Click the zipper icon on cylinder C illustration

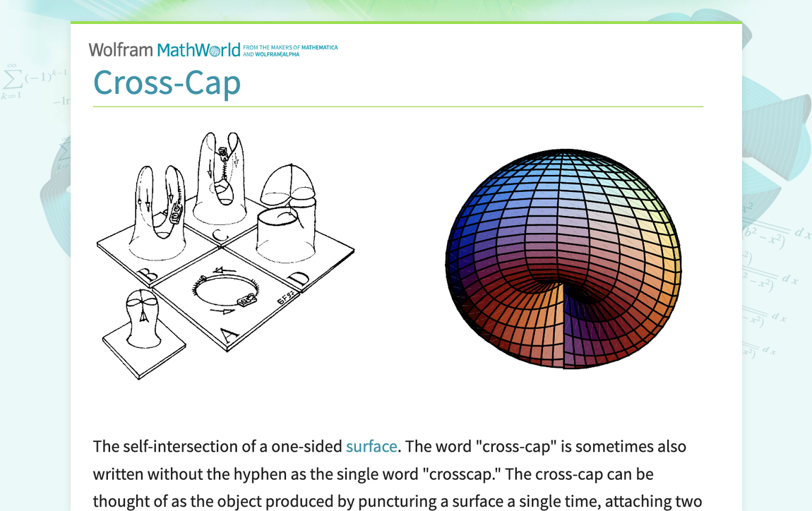click(222, 152)
